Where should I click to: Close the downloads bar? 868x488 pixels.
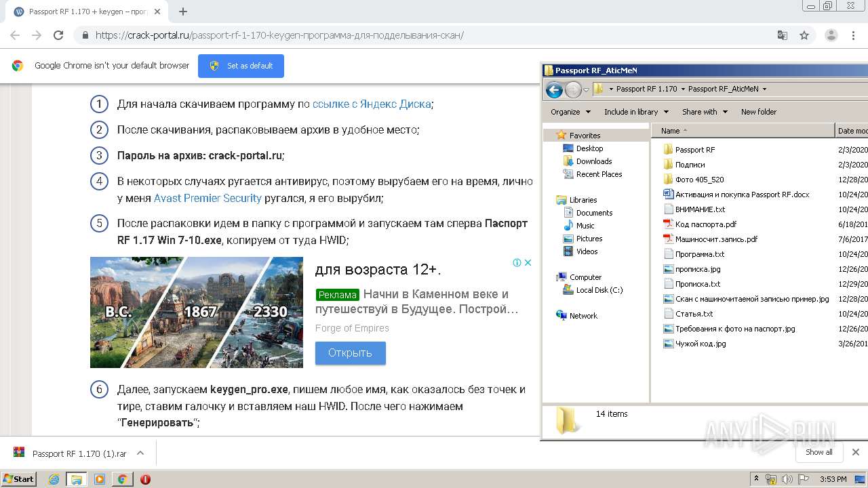point(855,452)
